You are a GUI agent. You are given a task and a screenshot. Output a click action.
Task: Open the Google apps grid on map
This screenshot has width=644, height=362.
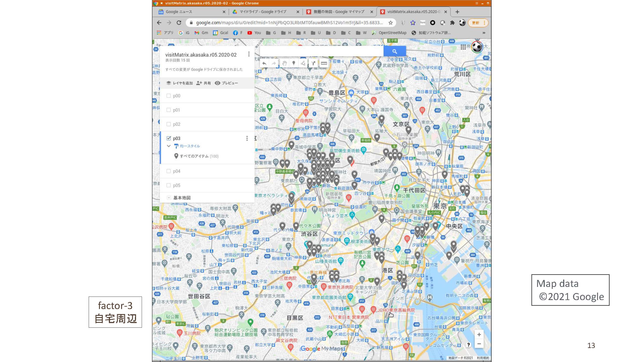pos(463,47)
